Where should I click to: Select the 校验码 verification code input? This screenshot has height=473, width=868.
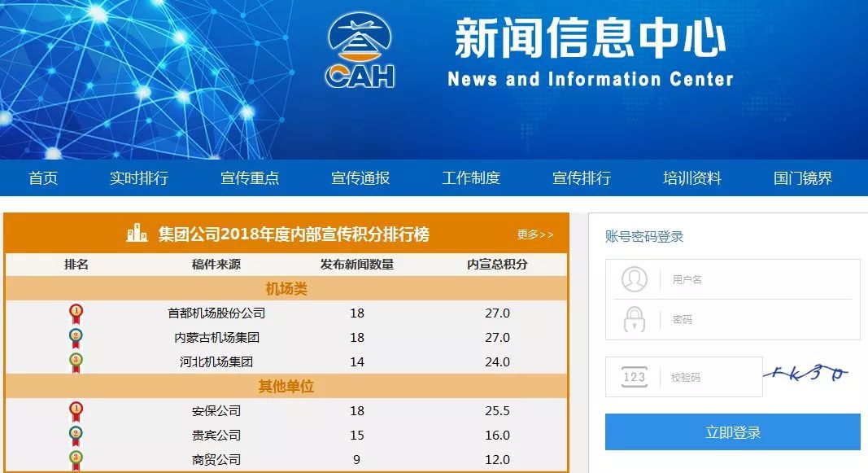712,377
